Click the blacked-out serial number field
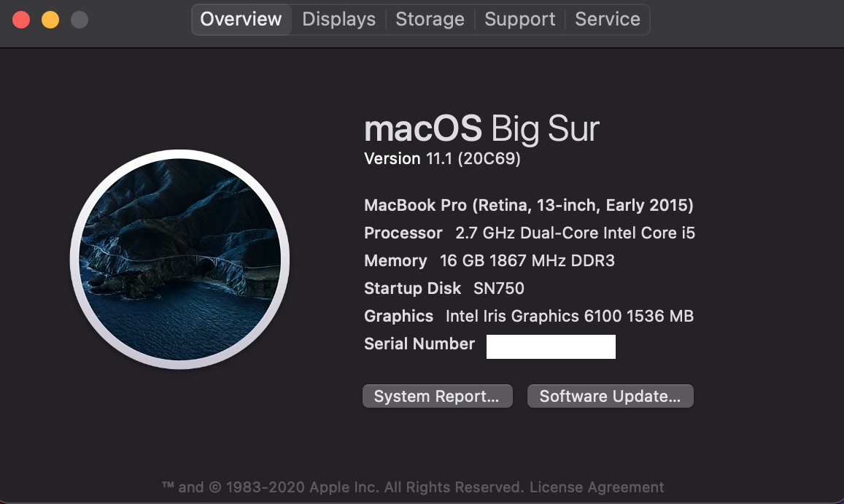The image size is (844, 504). [x=551, y=346]
